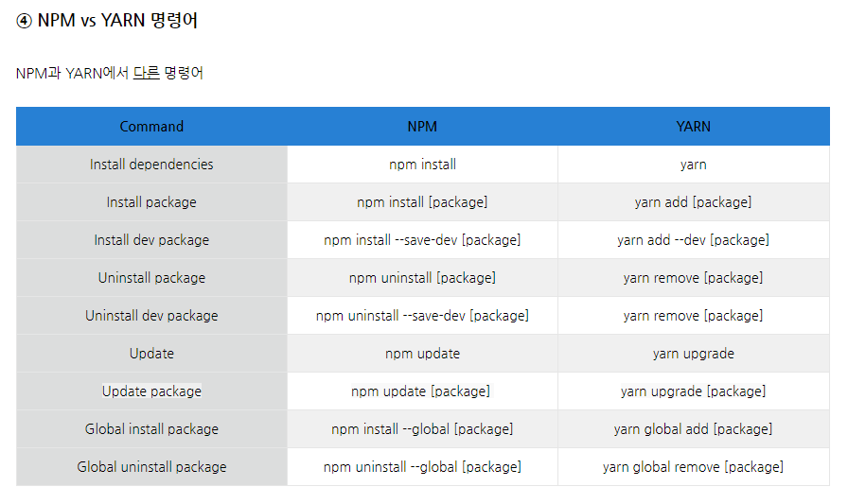Select the 'Install dev package' row label
Viewport: 848px width, 504px height.
(151, 240)
